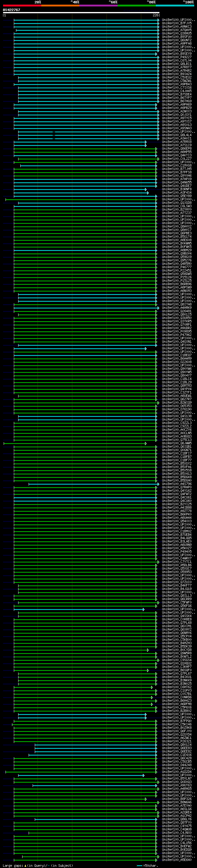Click the orange ~40% legend segment
The width and height of the screenshot is (197, 868).
coord(60,6)
